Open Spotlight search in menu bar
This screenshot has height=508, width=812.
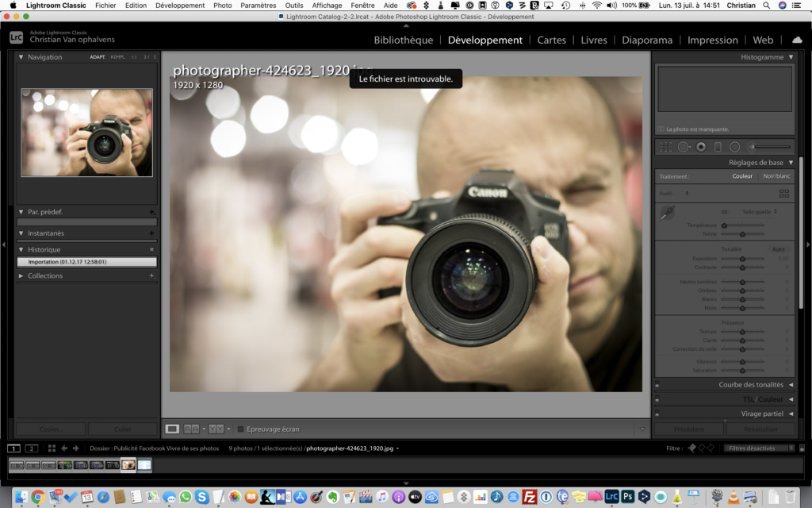tap(767, 6)
